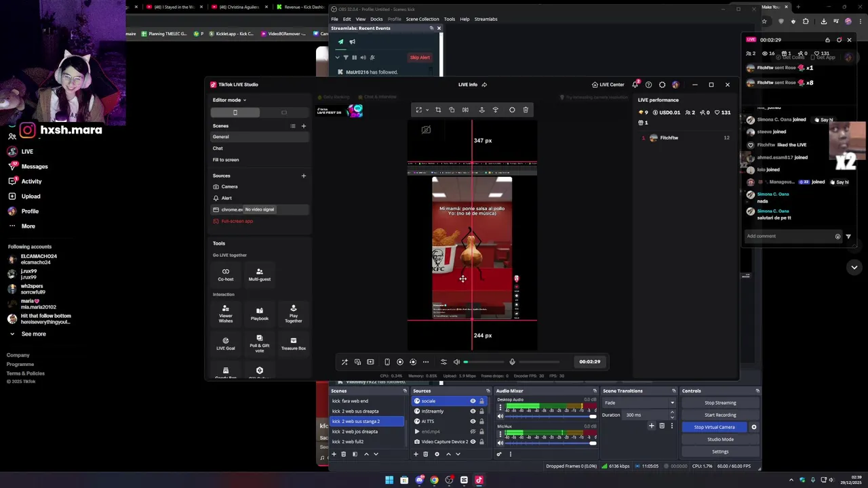Switch to the landscape layout toggle
Screen dimensions: 868x488
click(283, 113)
